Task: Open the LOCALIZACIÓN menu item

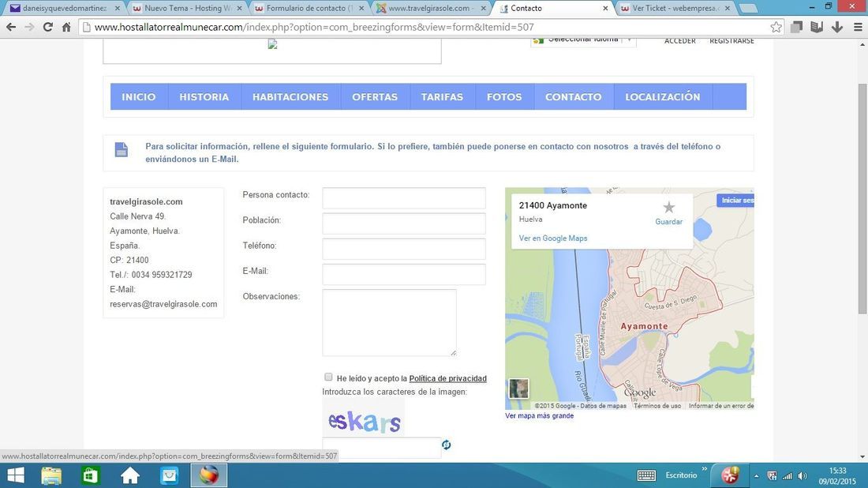Action: [x=663, y=97]
